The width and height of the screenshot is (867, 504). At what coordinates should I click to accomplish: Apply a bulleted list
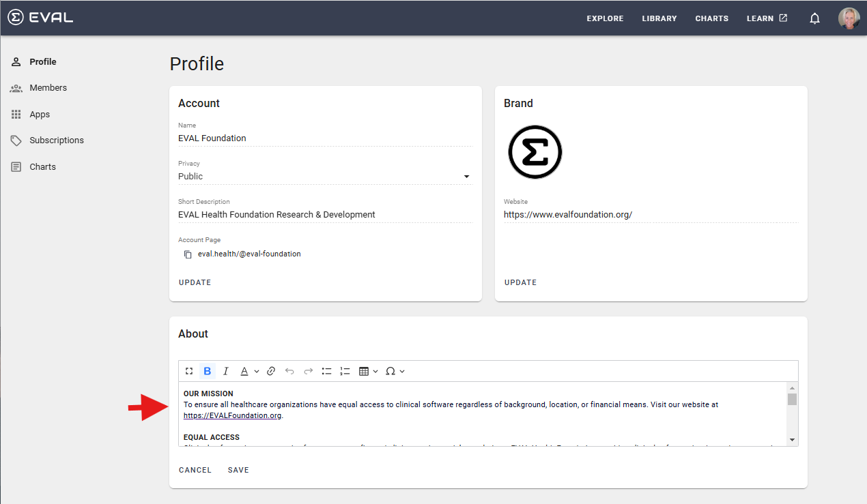point(326,371)
